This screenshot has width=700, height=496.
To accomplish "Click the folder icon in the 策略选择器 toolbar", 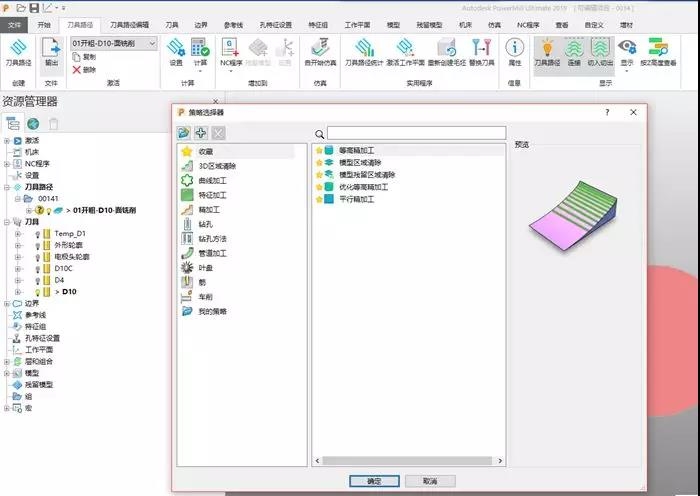I will click(x=184, y=133).
